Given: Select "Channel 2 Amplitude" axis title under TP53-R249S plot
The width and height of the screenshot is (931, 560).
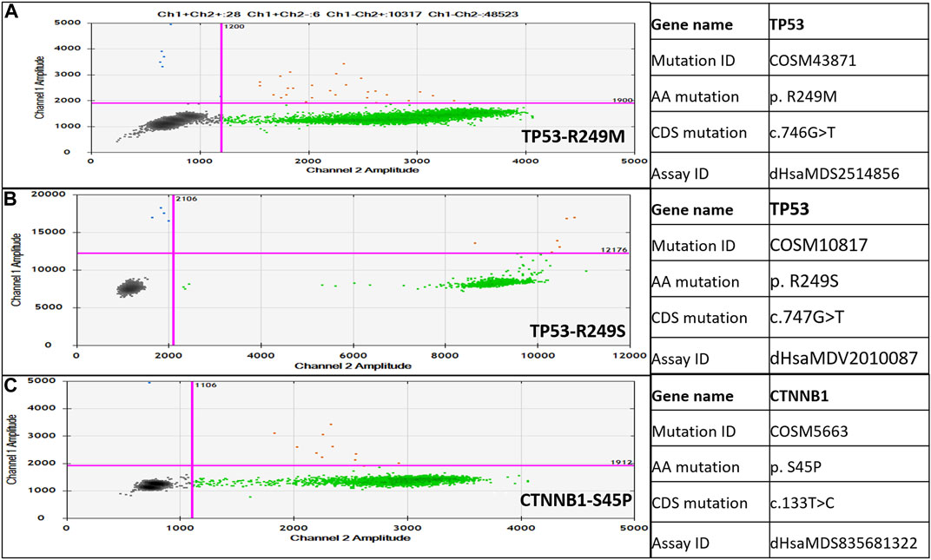Looking at the screenshot, I should click(x=353, y=366).
